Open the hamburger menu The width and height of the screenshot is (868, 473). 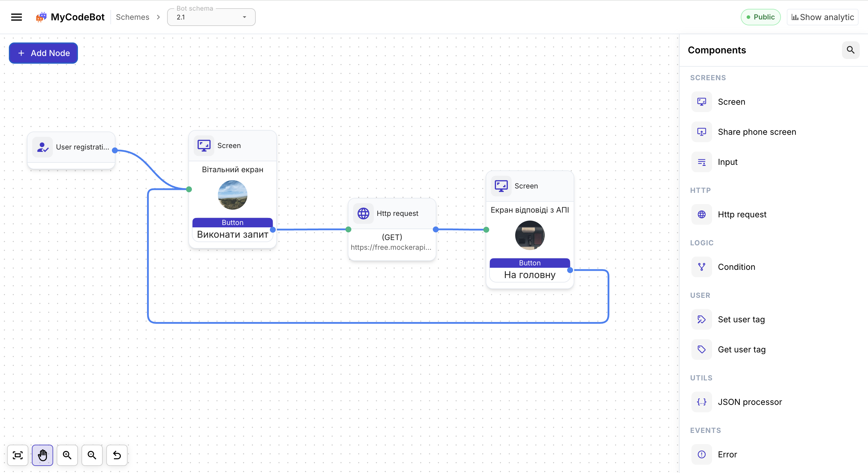click(17, 17)
